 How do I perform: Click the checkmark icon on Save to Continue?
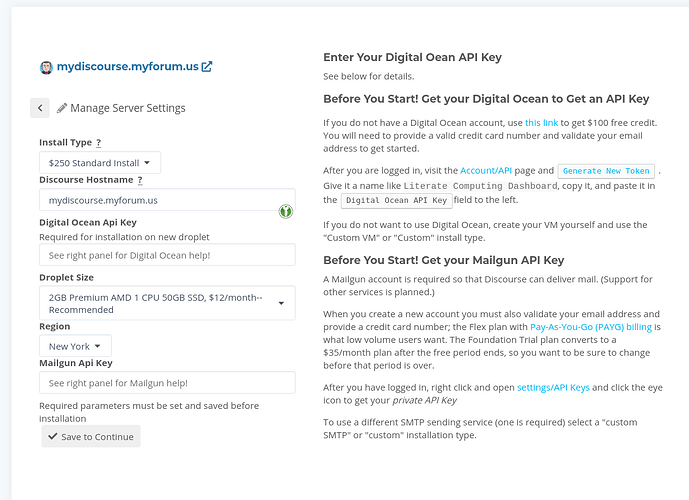tap(53, 436)
